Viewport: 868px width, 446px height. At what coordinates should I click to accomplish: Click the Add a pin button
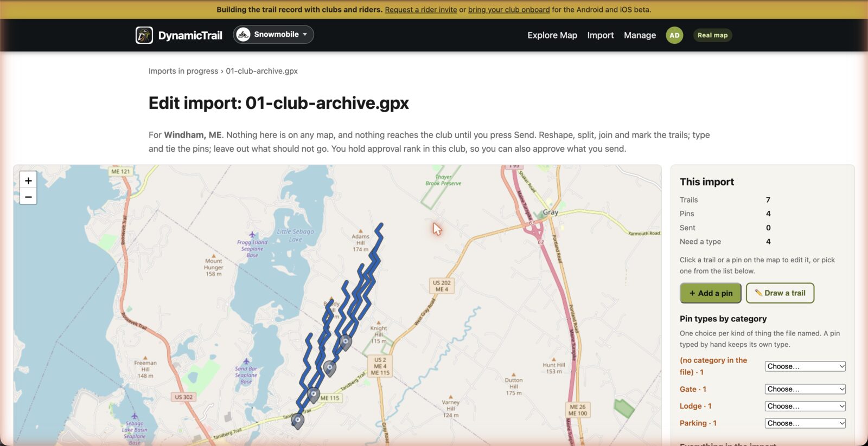click(711, 293)
